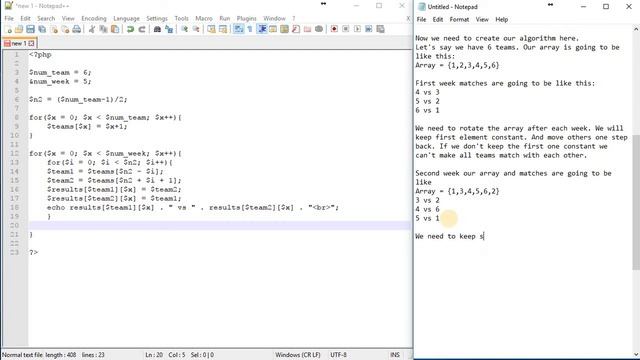Viewport: 640px width, 360px height.
Task: Click the Save All toolbar icon
Action: [x=42, y=29]
